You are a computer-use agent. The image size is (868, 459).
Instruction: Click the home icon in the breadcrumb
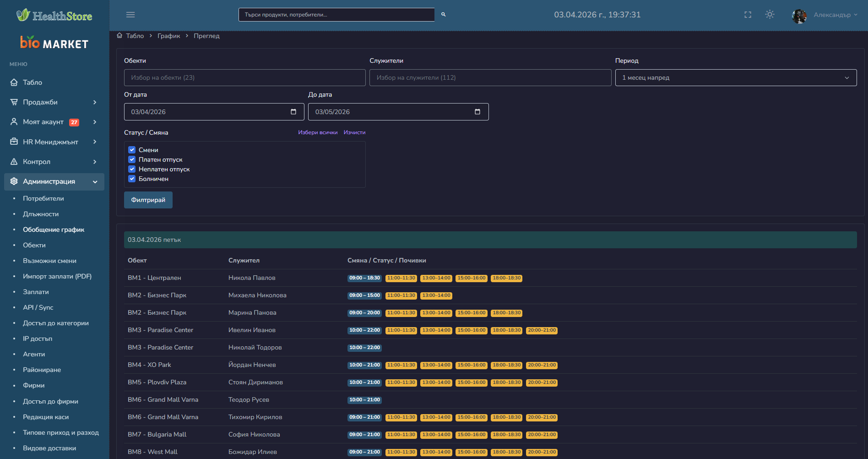pyautogui.click(x=119, y=36)
